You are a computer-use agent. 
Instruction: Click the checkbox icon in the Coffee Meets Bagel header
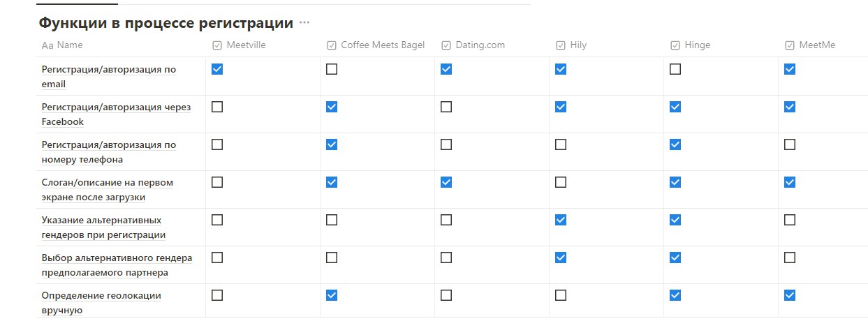(x=332, y=45)
